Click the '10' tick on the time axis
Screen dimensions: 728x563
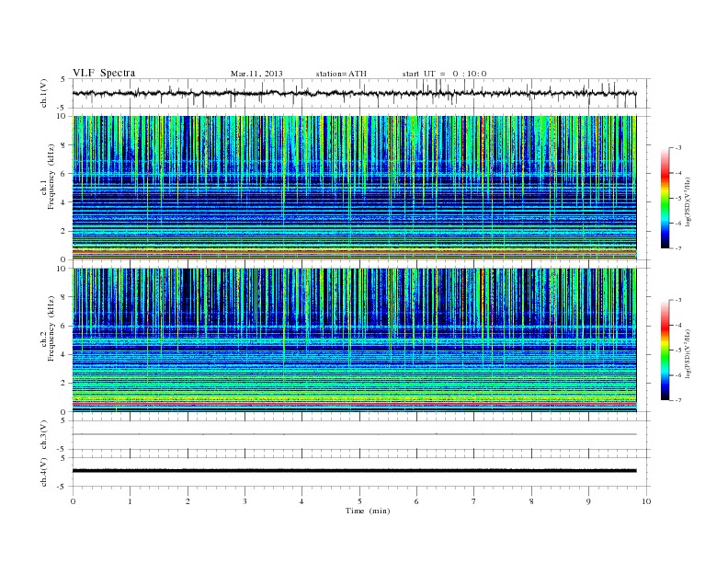[646, 501]
